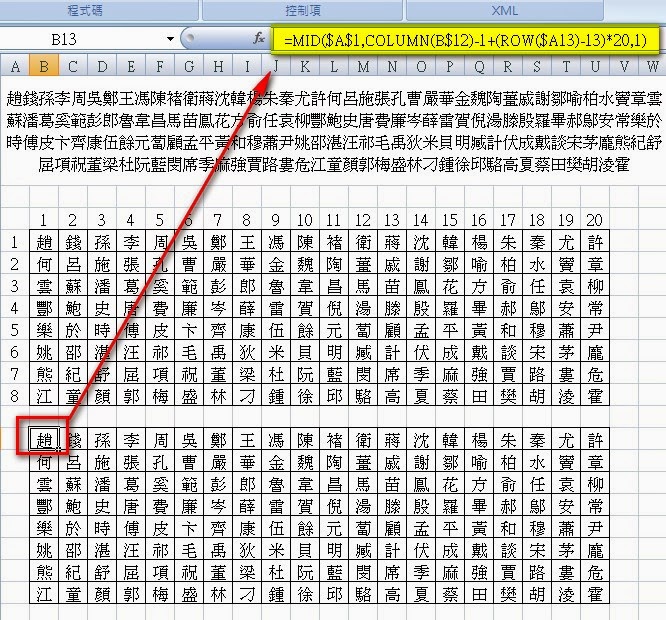Select column M header
This screenshot has width=666, height=620.
pyautogui.click(x=363, y=66)
